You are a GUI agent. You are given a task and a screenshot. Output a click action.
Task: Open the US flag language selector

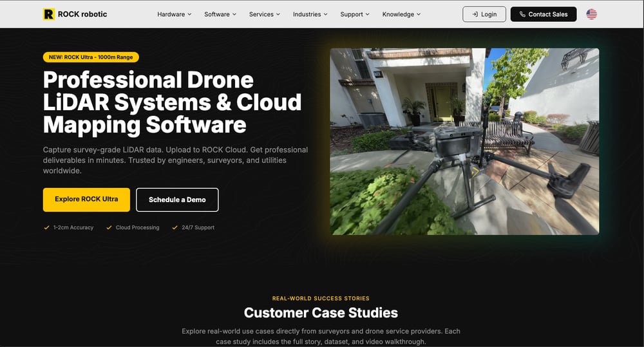coord(591,14)
